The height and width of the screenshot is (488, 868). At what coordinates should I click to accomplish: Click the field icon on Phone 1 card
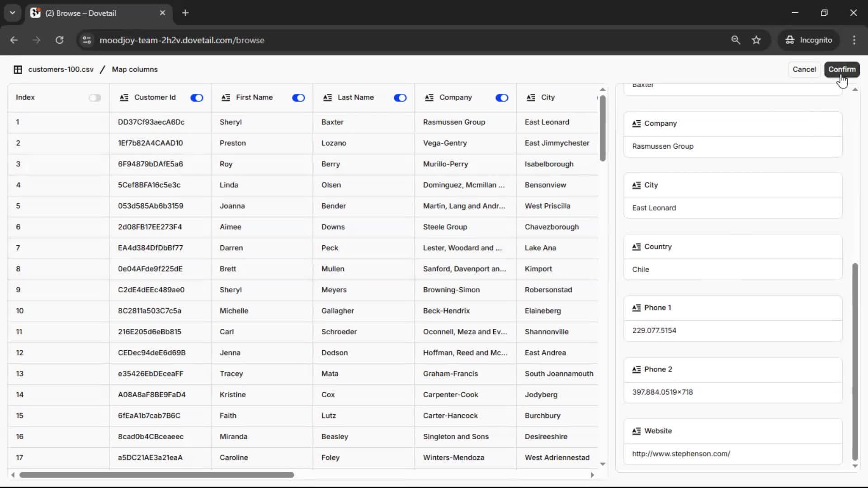[636, 308]
